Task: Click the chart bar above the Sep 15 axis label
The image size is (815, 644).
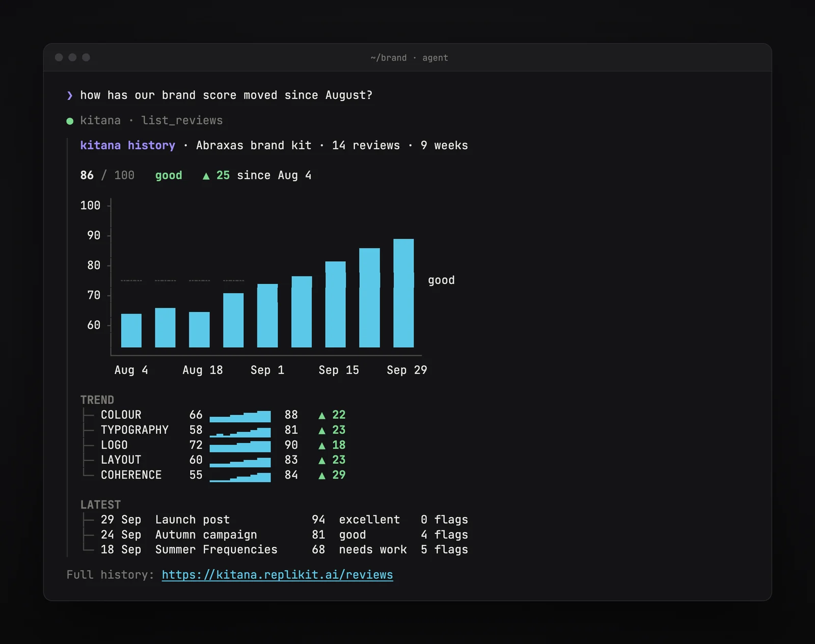Action: click(x=336, y=304)
